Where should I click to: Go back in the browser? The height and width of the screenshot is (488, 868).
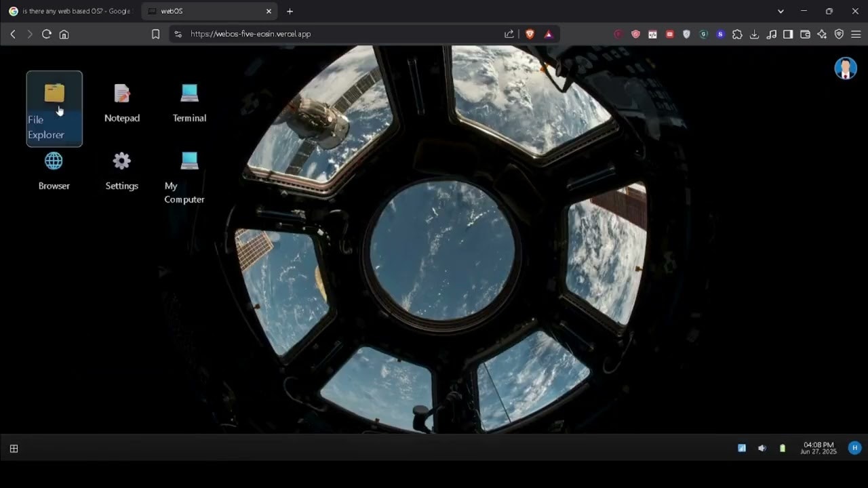(x=12, y=34)
